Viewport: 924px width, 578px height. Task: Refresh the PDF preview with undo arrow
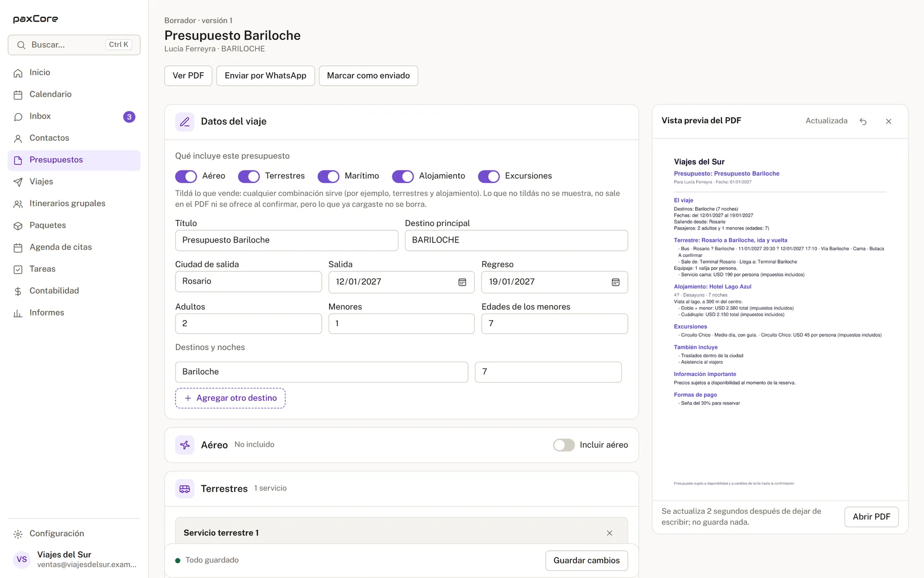coord(863,121)
